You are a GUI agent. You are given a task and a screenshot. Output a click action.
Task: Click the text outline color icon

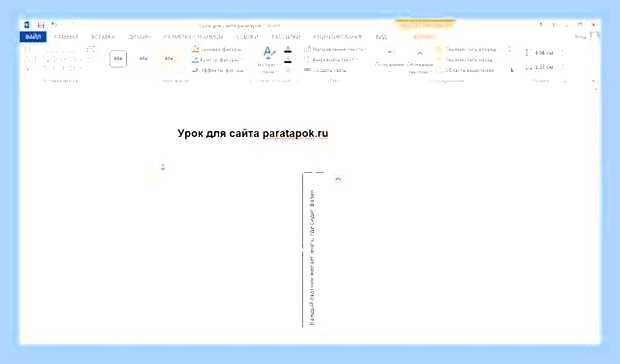tap(288, 60)
